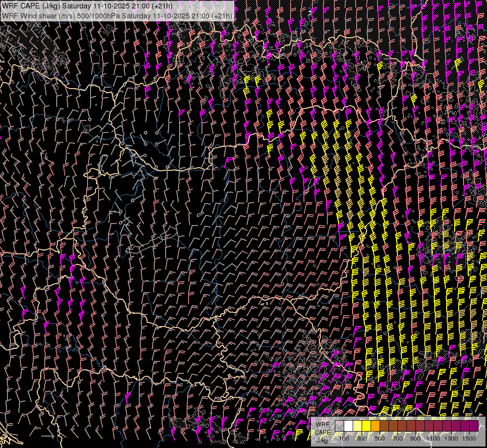Screen dimensions: 487x448
Task: Click the WRF CAPE (J/kg) title line
Action: tap(87, 6)
